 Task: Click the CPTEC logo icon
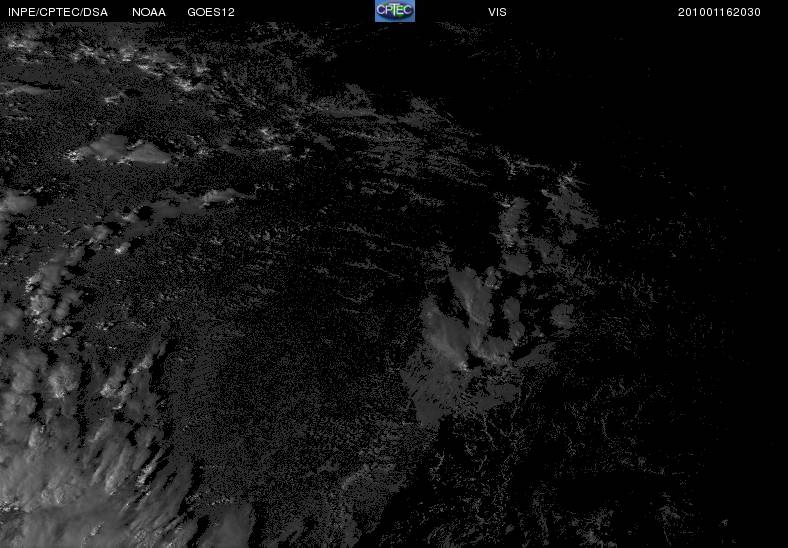pos(395,11)
